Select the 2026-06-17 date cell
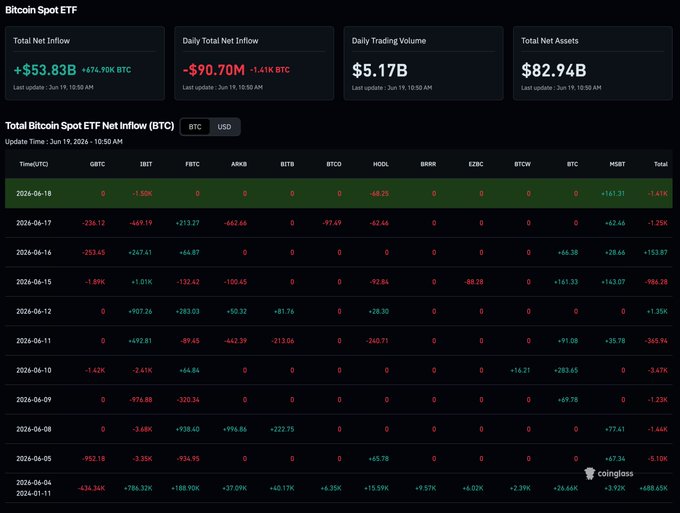 click(x=34, y=223)
